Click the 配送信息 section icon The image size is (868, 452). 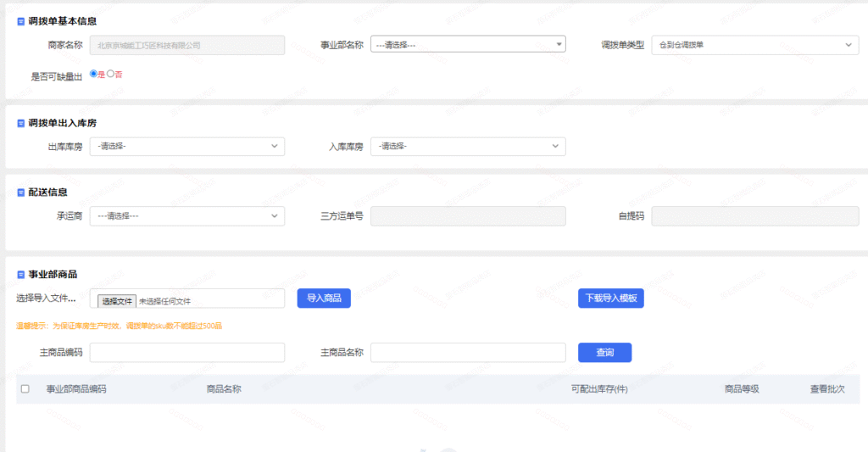coord(20,193)
